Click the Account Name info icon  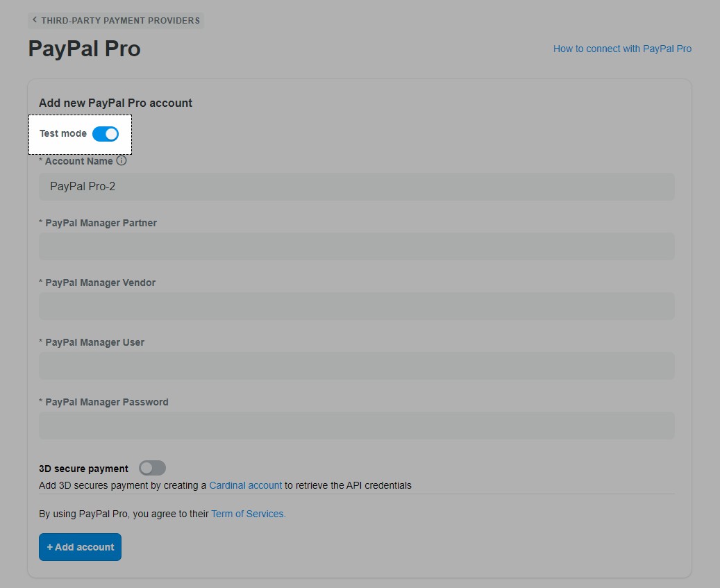(122, 160)
